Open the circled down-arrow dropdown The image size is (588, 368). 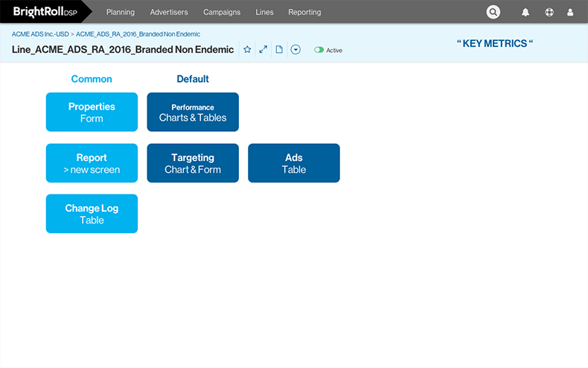click(295, 50)
